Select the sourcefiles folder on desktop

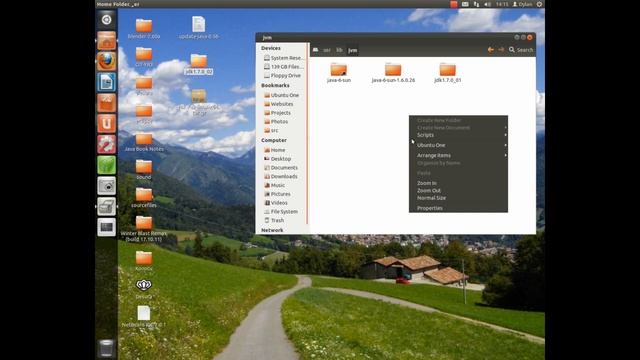144,198
